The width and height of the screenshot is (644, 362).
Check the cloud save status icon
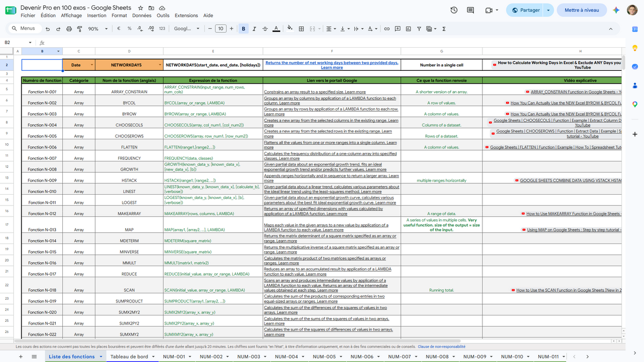coord(162,8)
